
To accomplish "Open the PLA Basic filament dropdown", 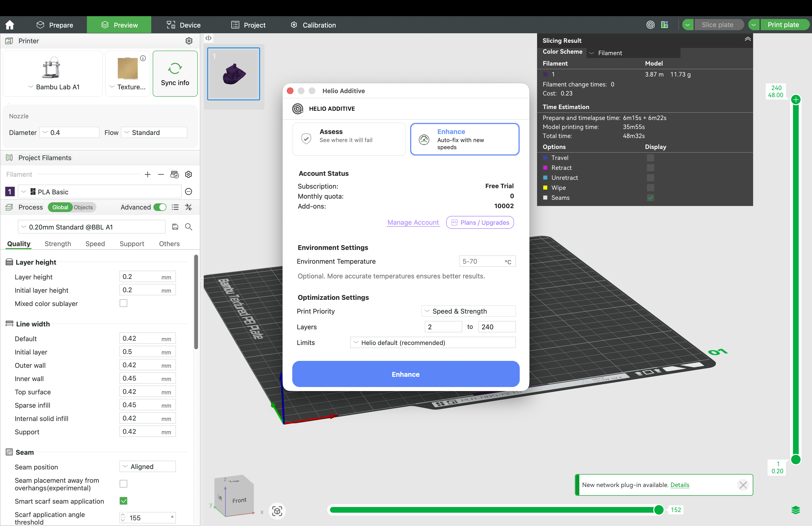I will pyautogui.click(x=100, y=191).
